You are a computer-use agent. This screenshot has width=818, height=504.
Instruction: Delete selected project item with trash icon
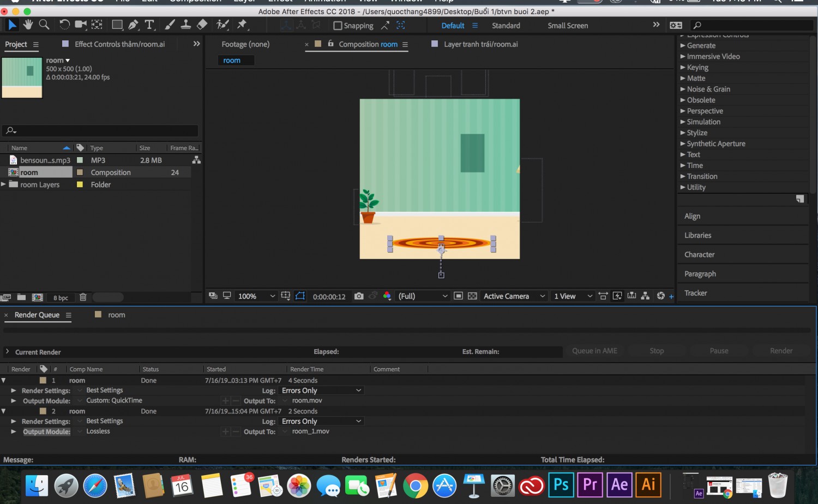coord(83,297)
